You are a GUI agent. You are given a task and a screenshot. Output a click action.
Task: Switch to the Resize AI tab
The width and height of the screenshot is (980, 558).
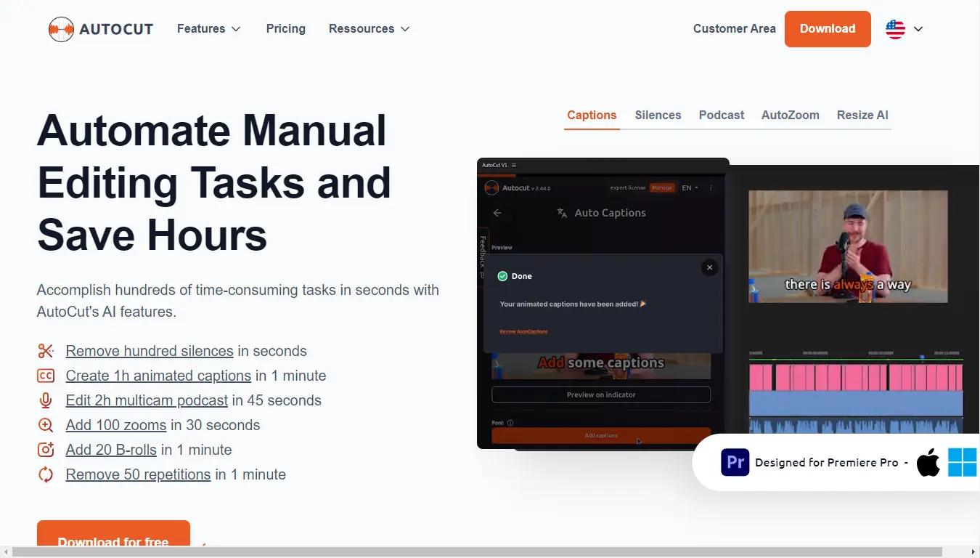click(x=862, y=115)
